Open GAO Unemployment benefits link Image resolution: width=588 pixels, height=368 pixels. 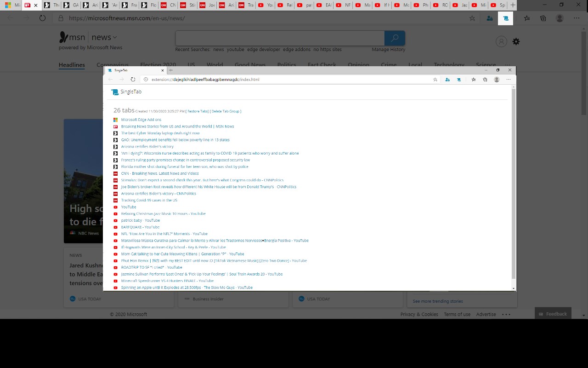(x=175, y=140)
